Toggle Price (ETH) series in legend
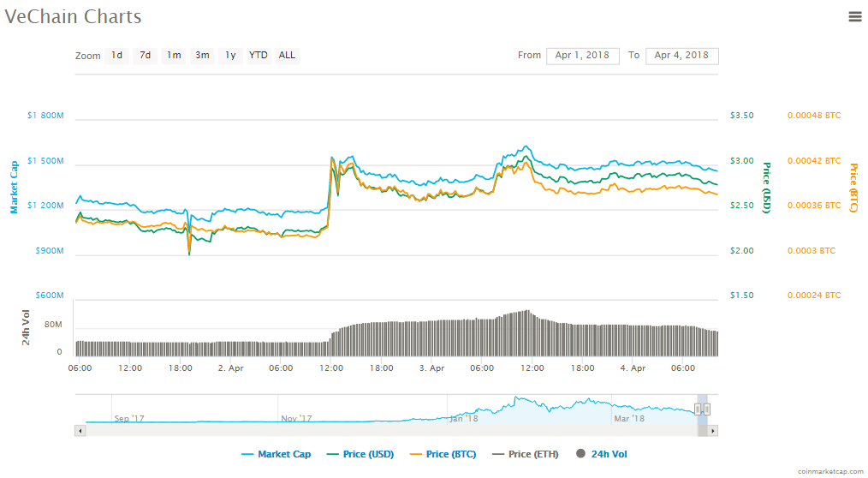The image size is (868, 478). click(526, 454)
